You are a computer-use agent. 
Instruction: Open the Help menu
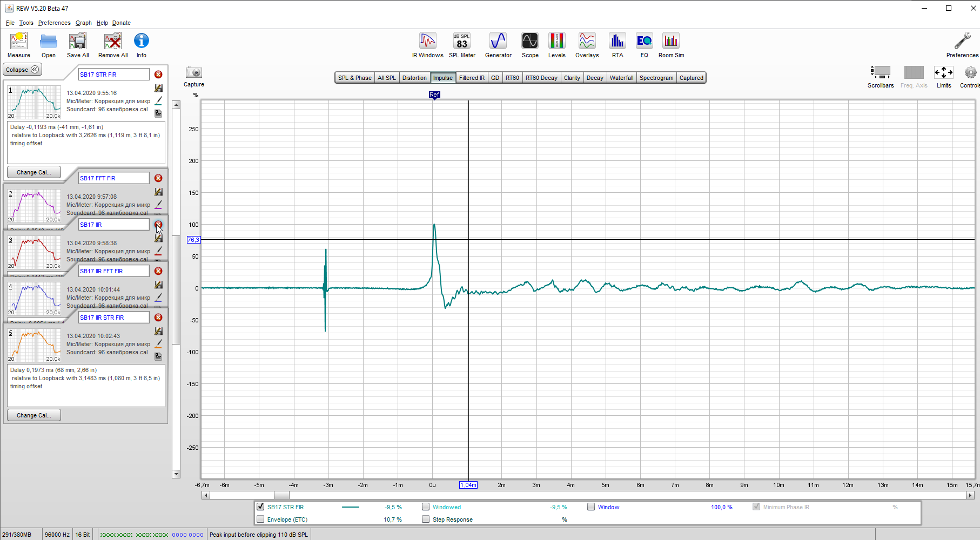102,23
